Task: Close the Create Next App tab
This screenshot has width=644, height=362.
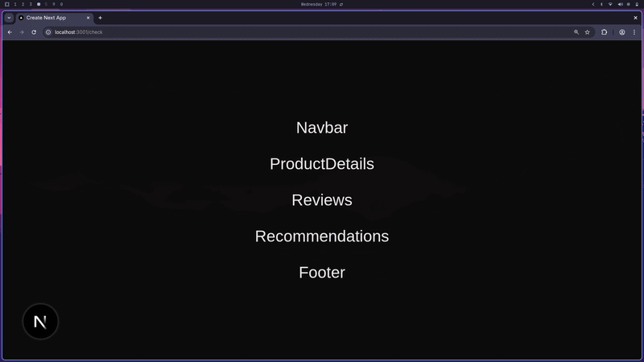Action: pyautogui.click(x=89, y=18)
